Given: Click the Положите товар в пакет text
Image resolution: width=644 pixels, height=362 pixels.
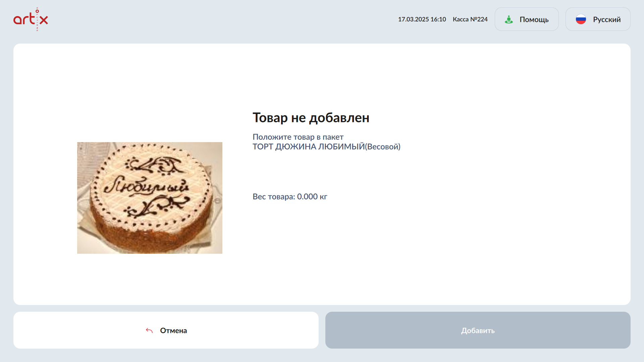Looking at the screenshot, I should click(298, 137).
